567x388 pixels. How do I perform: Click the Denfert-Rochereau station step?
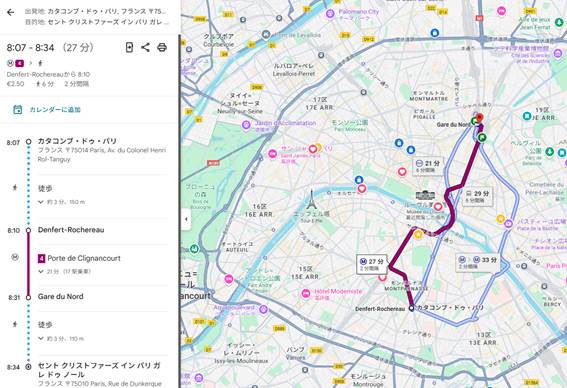71,230
